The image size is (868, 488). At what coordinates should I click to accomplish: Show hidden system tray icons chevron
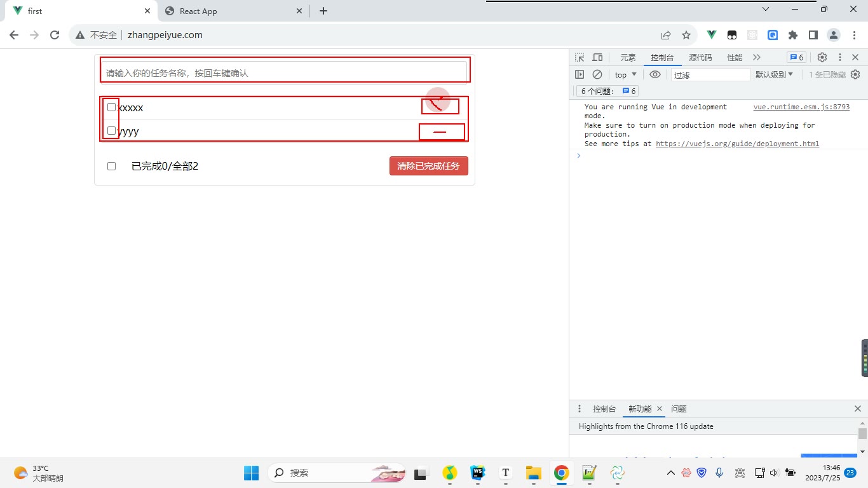[x=670, y=473]
